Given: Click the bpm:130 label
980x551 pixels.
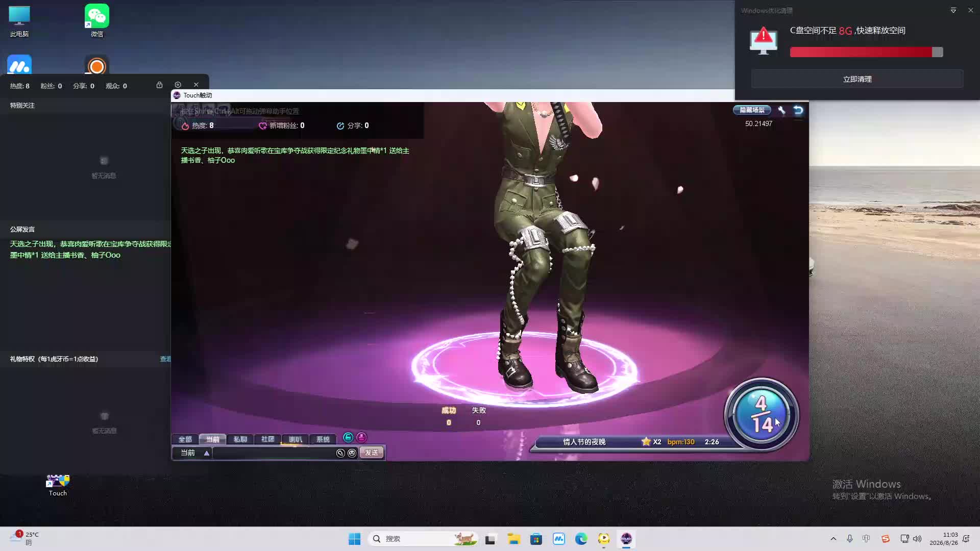Looking at the screenshot, I should (681, 442).
